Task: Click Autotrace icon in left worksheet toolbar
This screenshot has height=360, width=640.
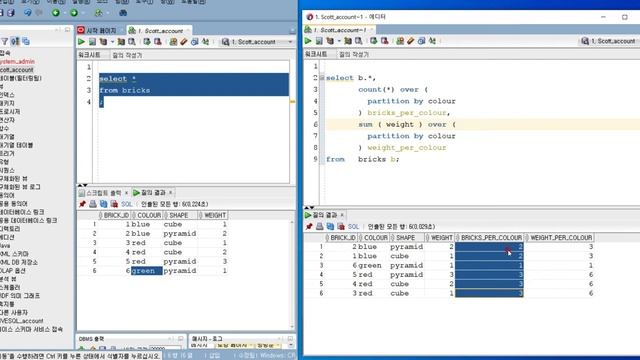Action: tap(121, 42)
